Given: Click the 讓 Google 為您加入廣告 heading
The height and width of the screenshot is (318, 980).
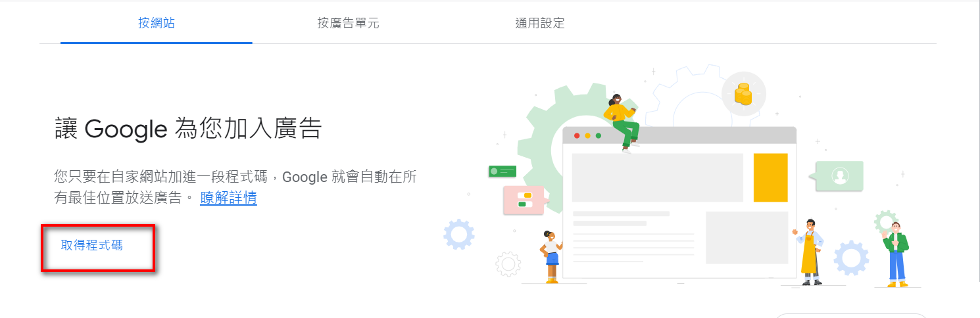Looking at the screenshot, I should [188, 129].
